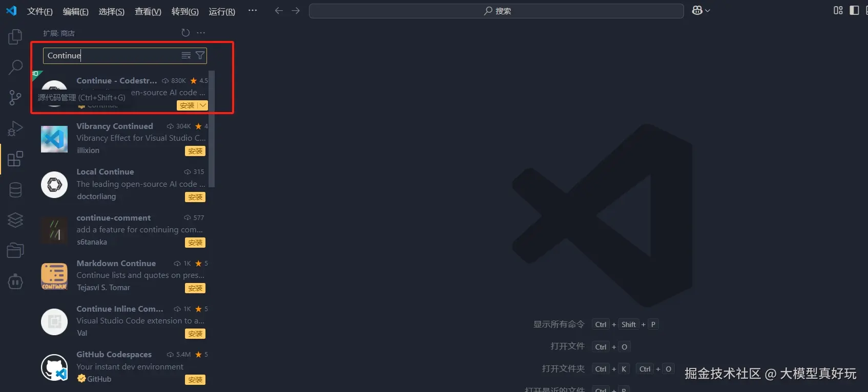This screenshot has height=392, width=868.
Task: Clear extension search results icon
Action: [x=186, y=55]
